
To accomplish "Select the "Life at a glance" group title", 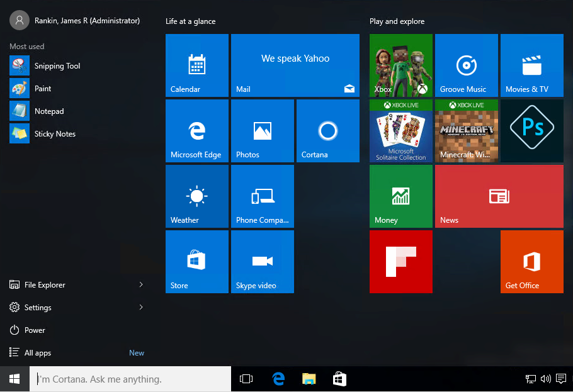I will 190,21.
